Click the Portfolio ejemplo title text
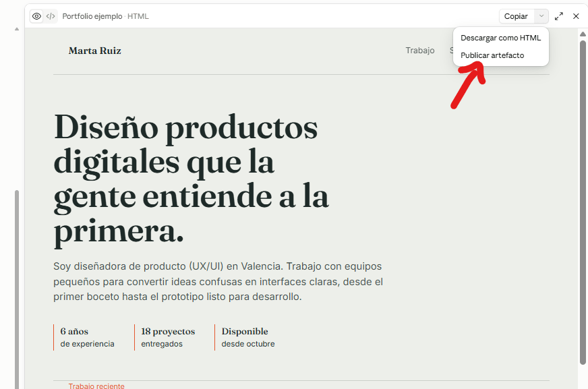 click(x=92, y=16)
